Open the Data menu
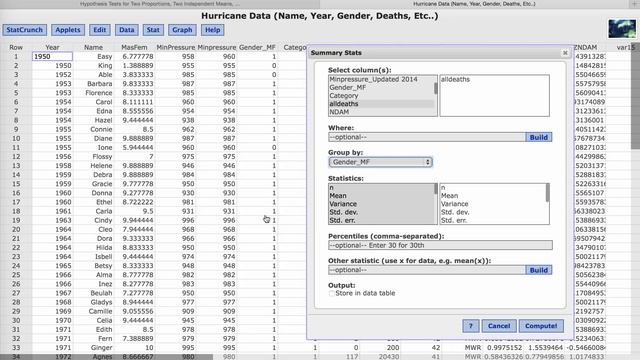 [127, 30]
